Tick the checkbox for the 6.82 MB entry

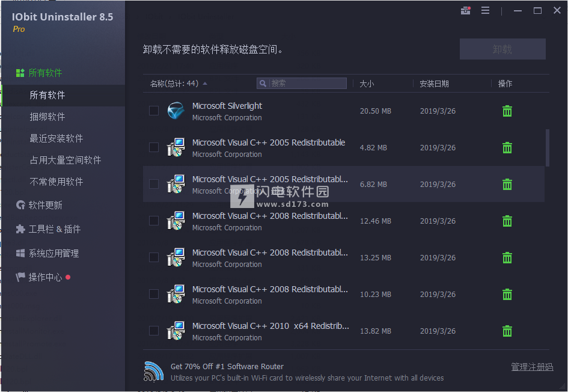[154, 184]
